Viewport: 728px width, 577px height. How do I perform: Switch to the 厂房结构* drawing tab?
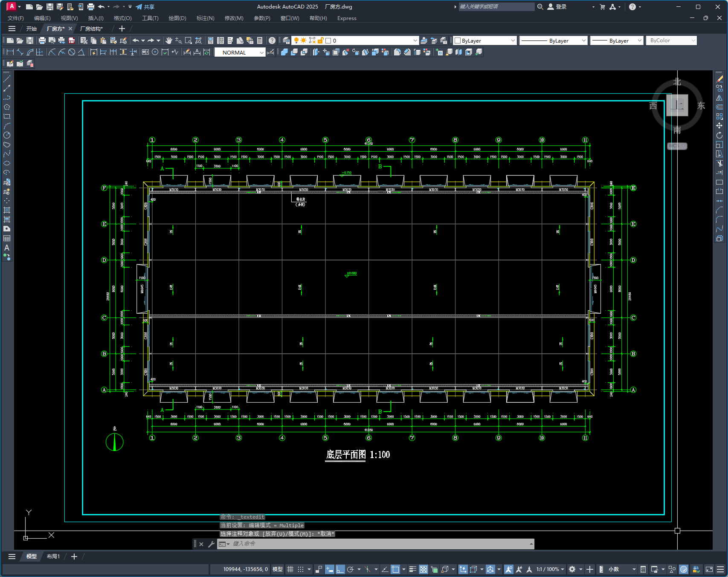point(91,29)
